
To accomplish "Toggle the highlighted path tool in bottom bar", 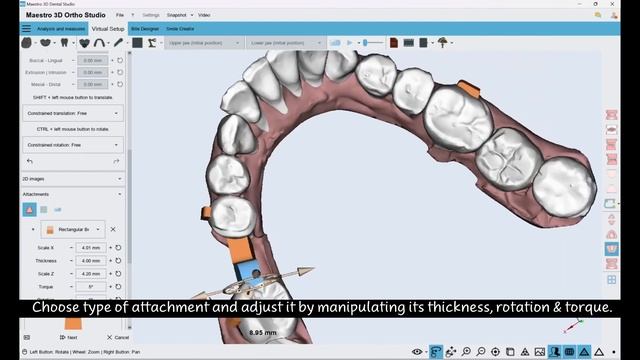I will pos(436,351).
